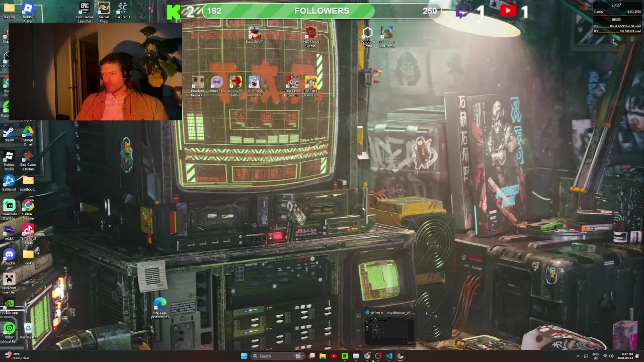
Task: Click the taskbar Search box
Action: [277, 356]
